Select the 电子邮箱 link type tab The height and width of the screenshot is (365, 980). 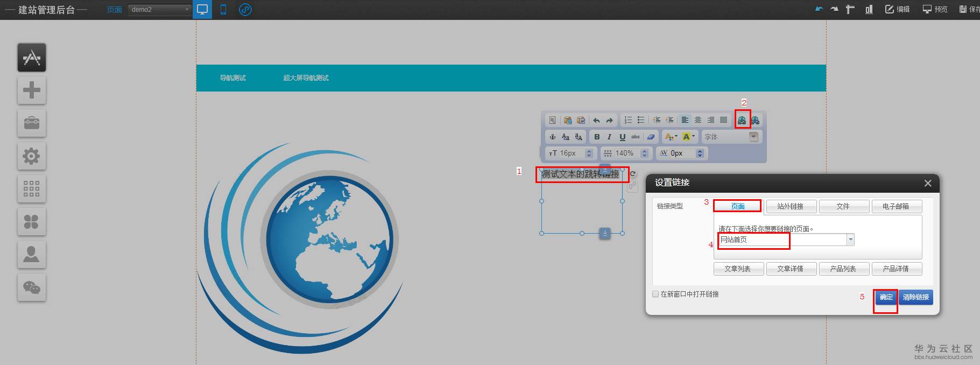pyautogui.click(x=896, y=206)
